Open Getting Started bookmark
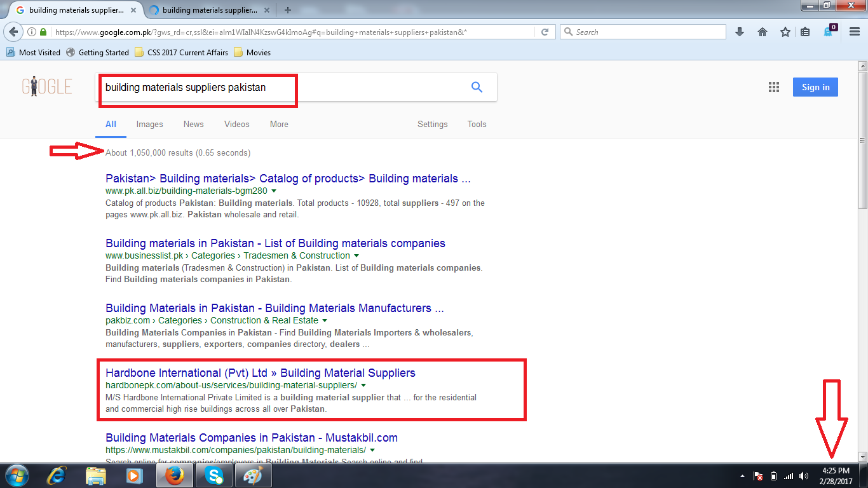The height and width of the screenshot is (488, 868). point(97,53)
